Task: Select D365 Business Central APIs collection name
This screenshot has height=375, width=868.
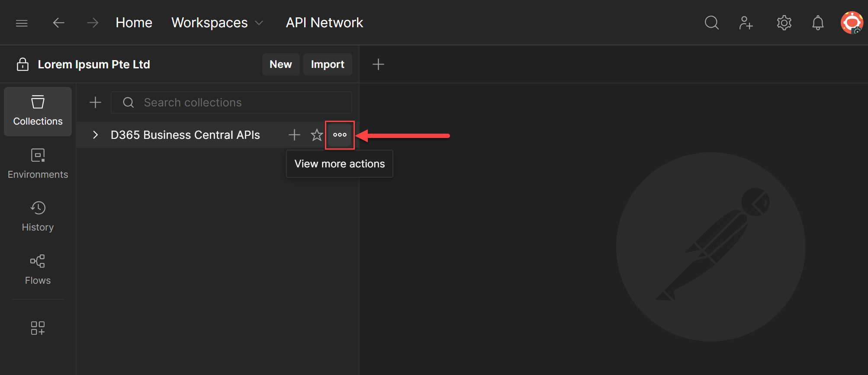Action: point(185,135)
